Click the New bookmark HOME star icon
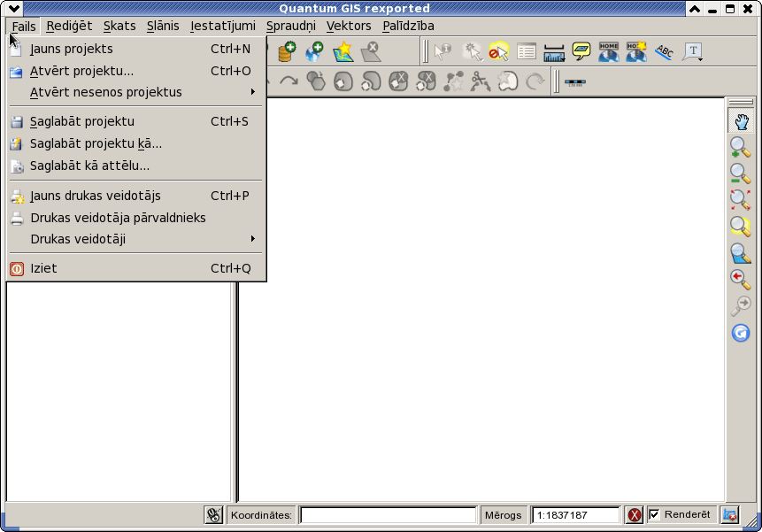 [x=636, y=51]
